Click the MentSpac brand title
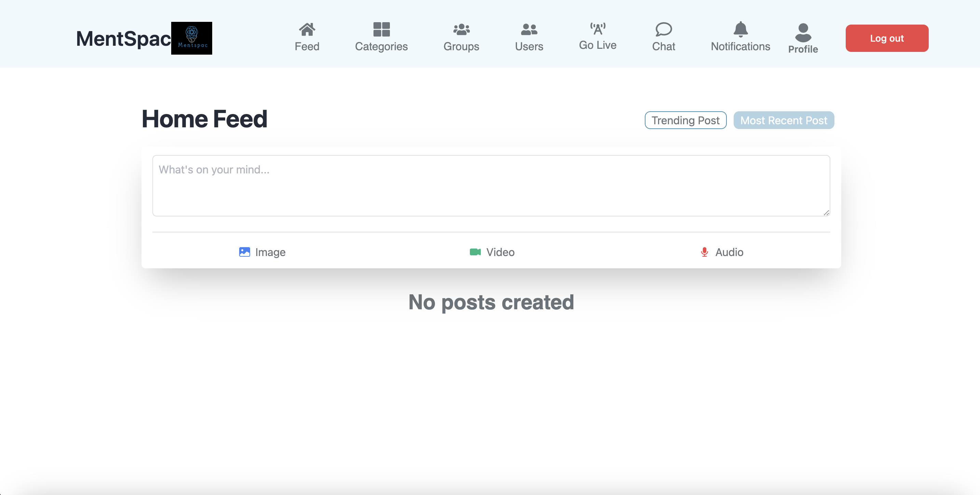Image resolution: width=980 pixels, height=495 pixels. click(124, 38)
